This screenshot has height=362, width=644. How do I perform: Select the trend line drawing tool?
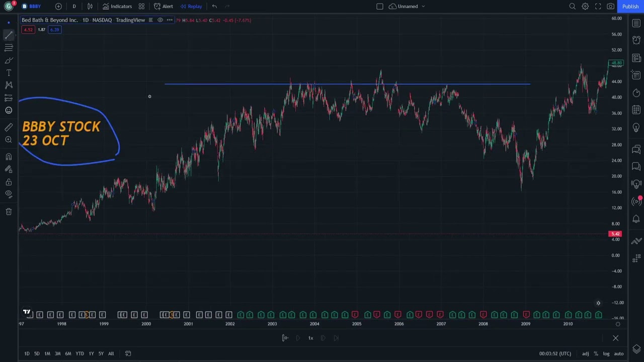[9, 35]
